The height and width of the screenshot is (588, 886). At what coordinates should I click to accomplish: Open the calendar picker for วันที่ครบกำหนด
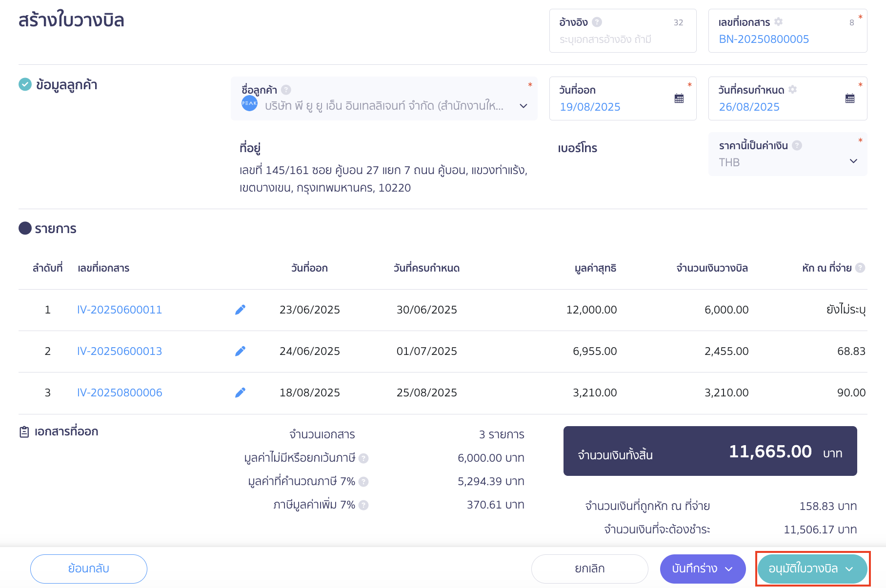pos(850,98)
